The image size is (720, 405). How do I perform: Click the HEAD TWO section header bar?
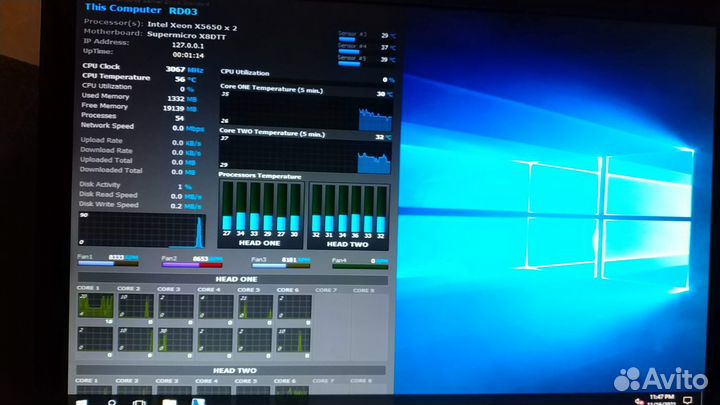coord(231,370)
